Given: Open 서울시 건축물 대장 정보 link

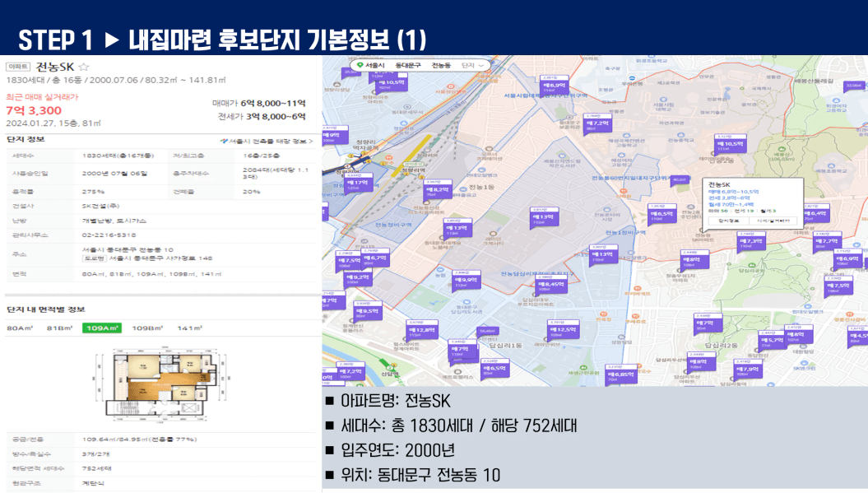Looking at the screenshot, I should 267,142.
